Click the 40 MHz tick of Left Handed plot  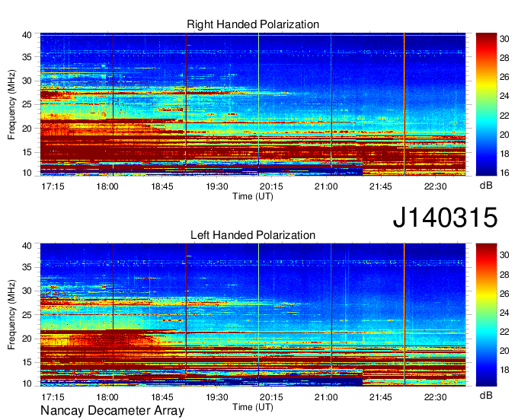(27, 246)
